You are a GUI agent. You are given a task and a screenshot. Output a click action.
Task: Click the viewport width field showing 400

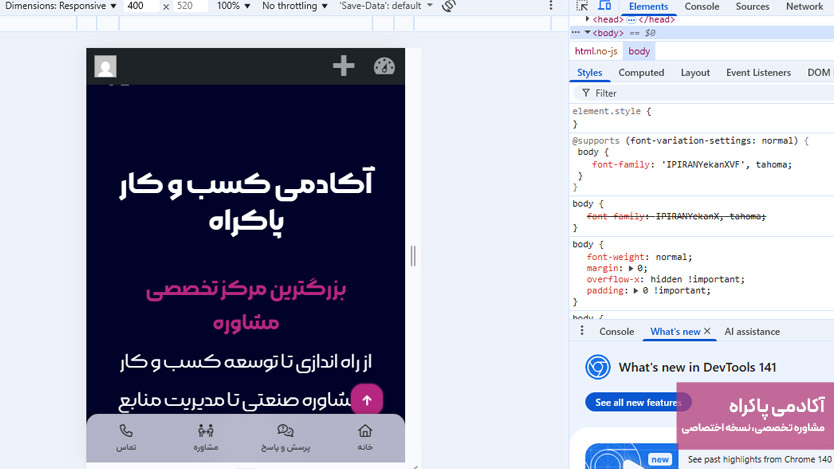pyautogui.click(x=141, y=6)
